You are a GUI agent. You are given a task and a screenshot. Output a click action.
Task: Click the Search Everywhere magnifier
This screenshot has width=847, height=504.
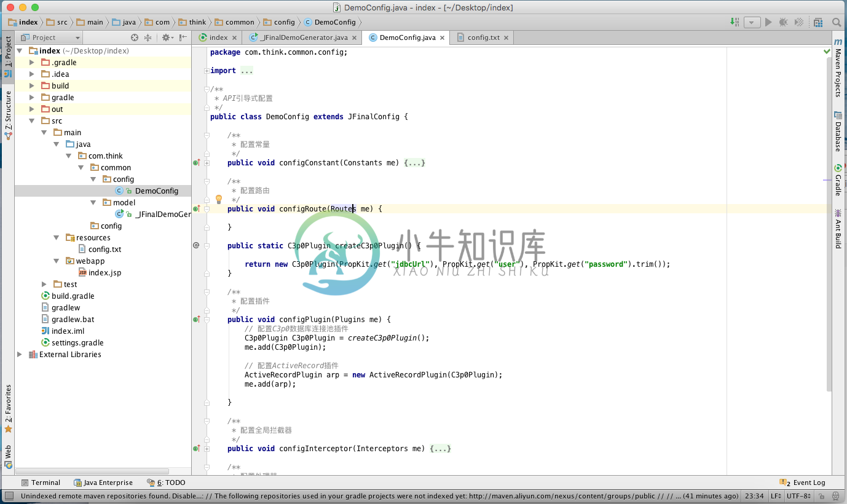(837, 22)
